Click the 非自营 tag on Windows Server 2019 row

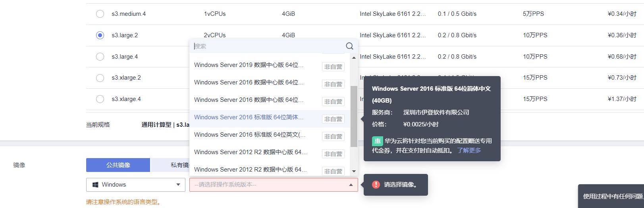[x=333, y=67]
